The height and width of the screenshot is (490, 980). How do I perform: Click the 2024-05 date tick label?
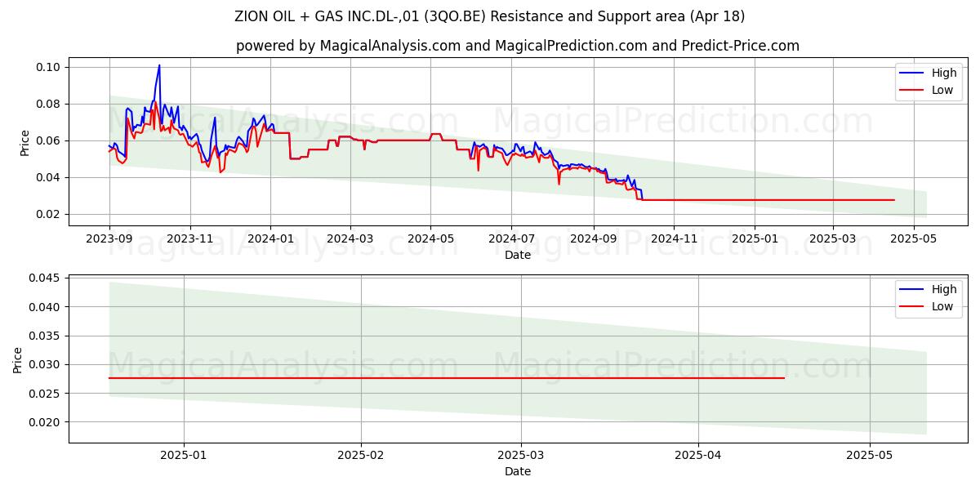pos(430,238)
